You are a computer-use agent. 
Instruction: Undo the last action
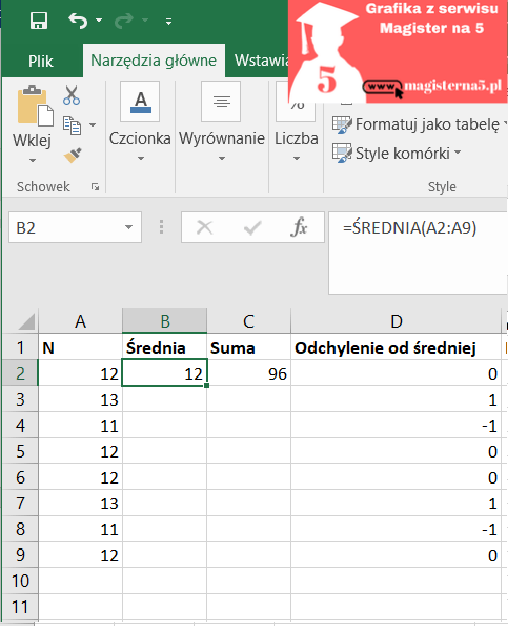tap(77, 20)
